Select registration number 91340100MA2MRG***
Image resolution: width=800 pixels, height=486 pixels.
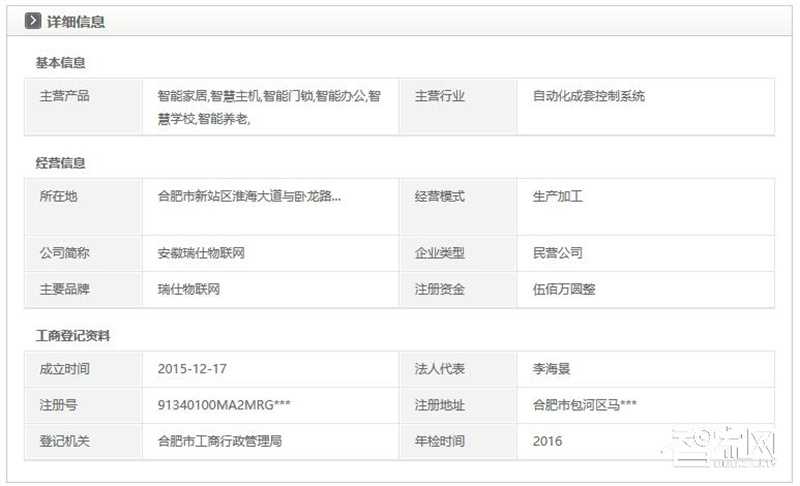click(224, 405)
